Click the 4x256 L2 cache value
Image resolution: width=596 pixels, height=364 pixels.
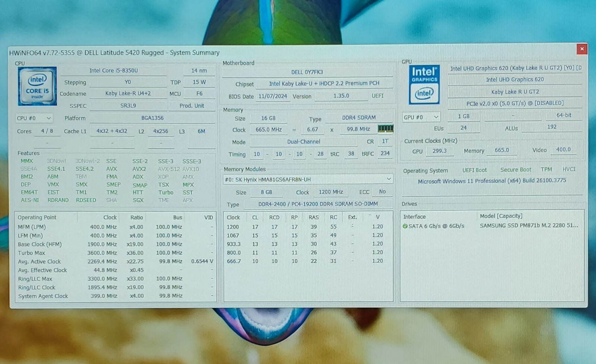(x=161, y=131)
